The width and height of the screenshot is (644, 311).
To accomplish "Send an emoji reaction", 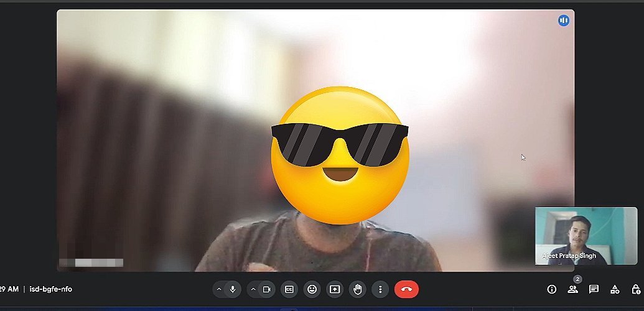I will 312,290.
